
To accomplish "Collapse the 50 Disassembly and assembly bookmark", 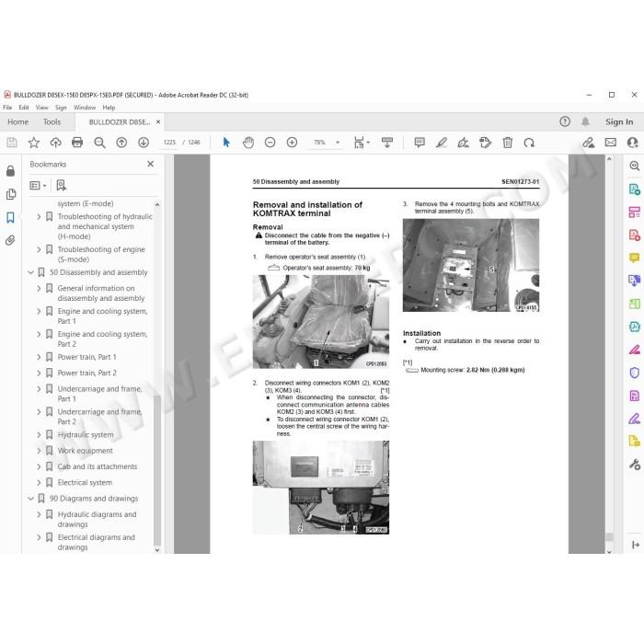I will 30,272.
